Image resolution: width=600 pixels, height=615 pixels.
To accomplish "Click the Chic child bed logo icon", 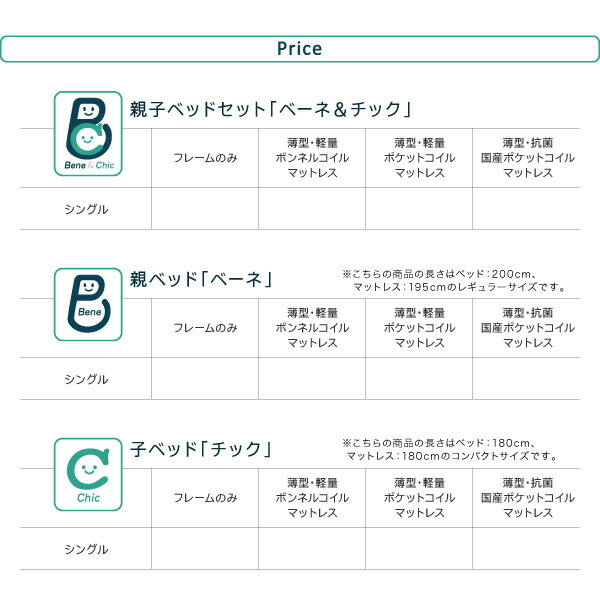I will tap(88, 475).
